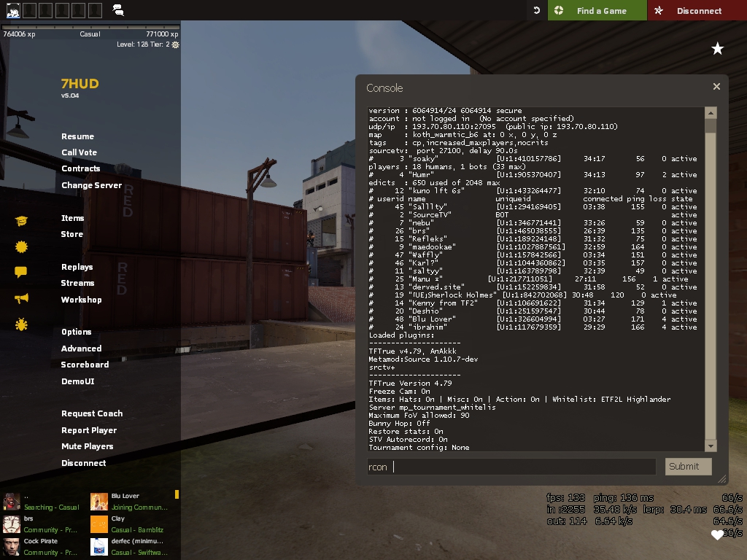The image size is (747, 560).
Task: Click the white heart icon bottom right
Action: click(x=717, y=535)
